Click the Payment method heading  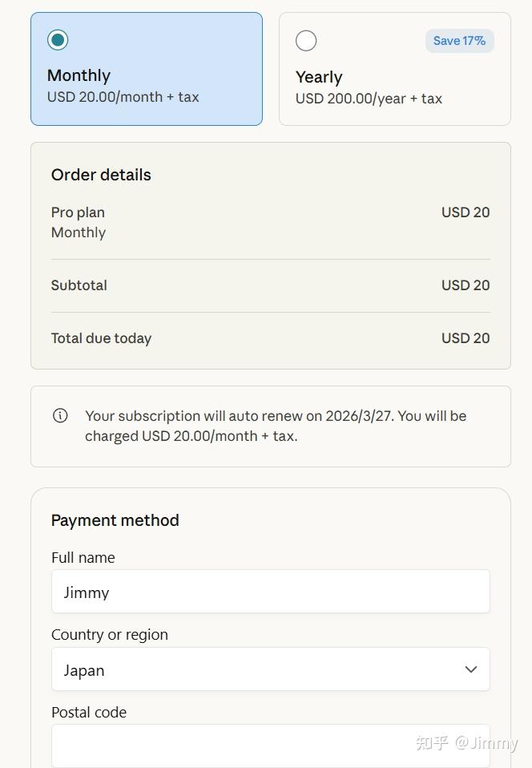(x=115, y=520)
